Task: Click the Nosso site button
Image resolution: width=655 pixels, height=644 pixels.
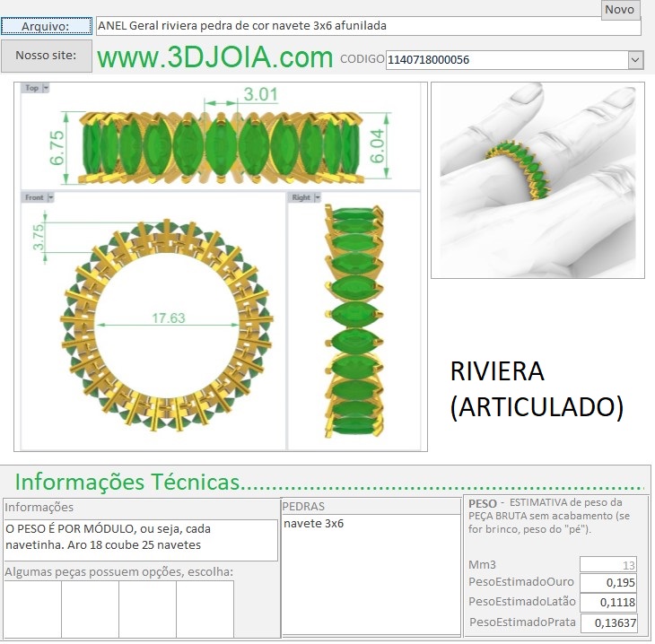Action: pos(47,56)
